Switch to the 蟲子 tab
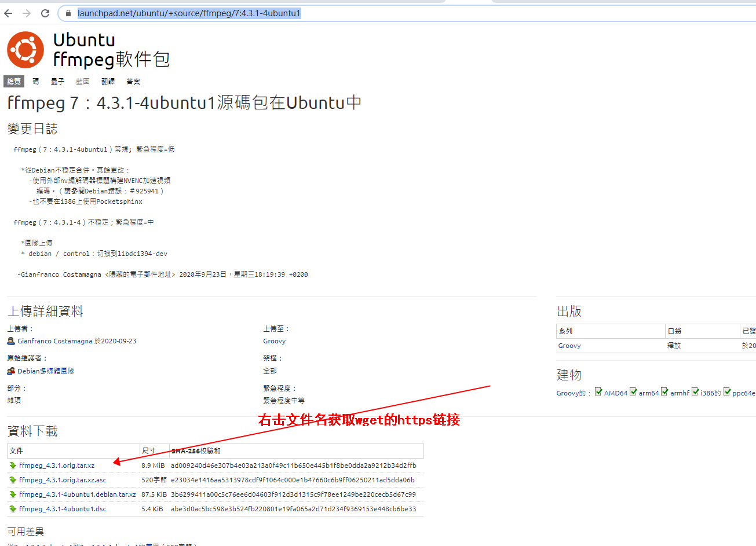This screenshot has width=756, height=546. tap(57, 81)
